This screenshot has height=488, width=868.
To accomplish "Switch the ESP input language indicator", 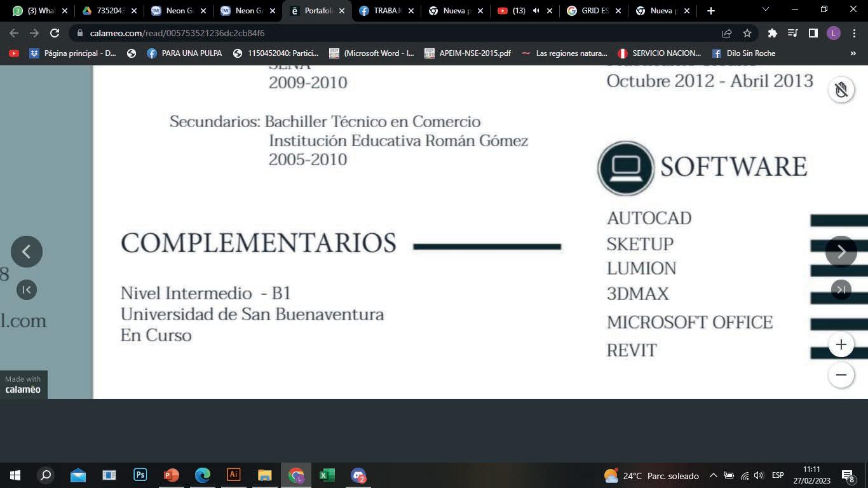I will click(778, 475).
